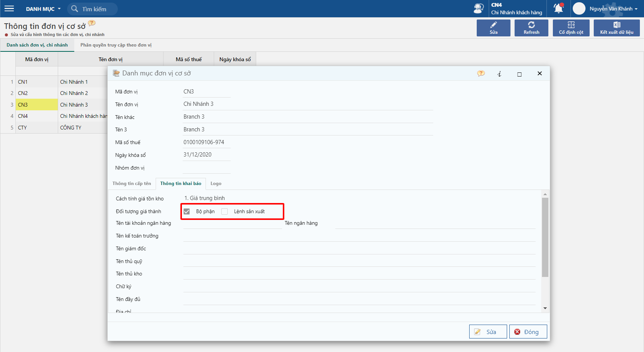This screenshot has height=352, width=644.
Task: Enable the Lệnh sản xuất checkbox
Action: (224, 212)
